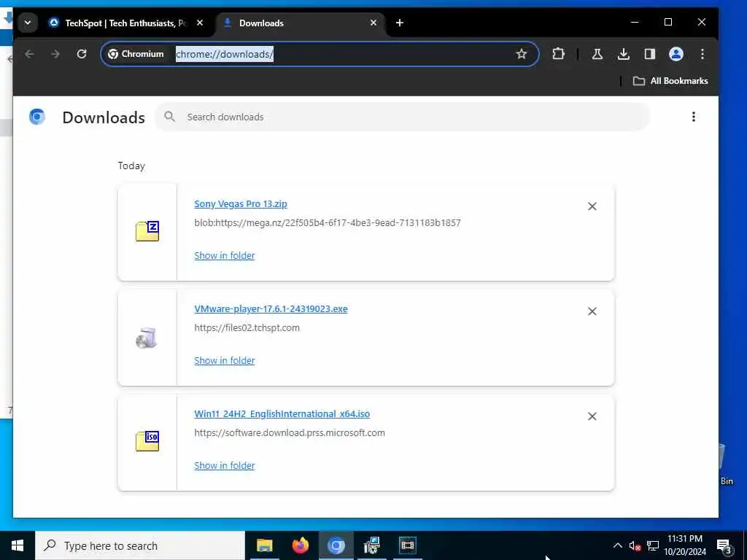
Task: Click the network tray icon
Action: 653,545
